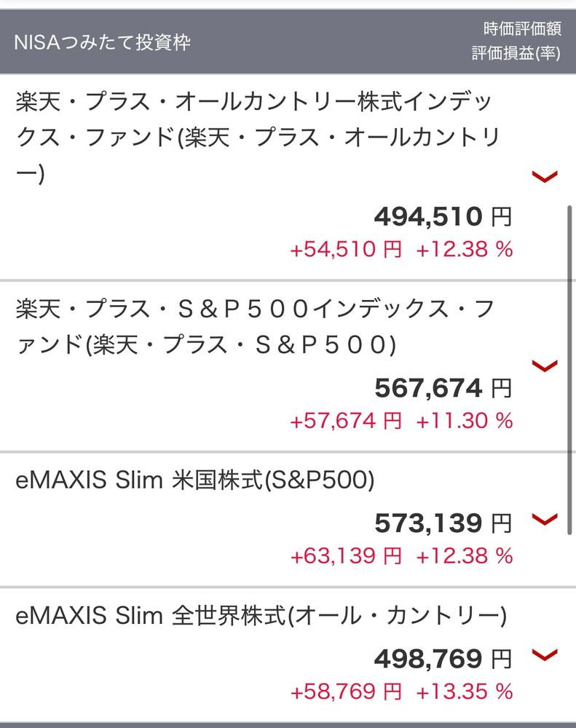Expand the eMAXIS Slim 全世界株式 chevron
The image size is (576, 728).
coord(545,654)
